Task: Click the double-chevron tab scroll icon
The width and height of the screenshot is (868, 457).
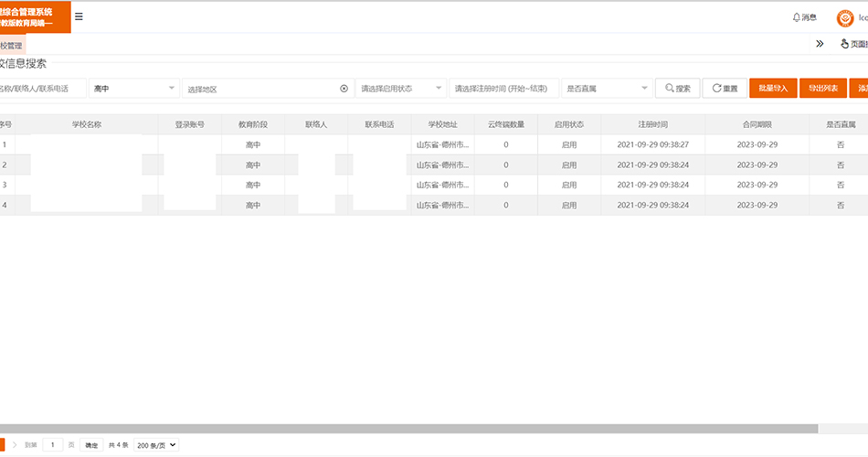Action: 820,44
